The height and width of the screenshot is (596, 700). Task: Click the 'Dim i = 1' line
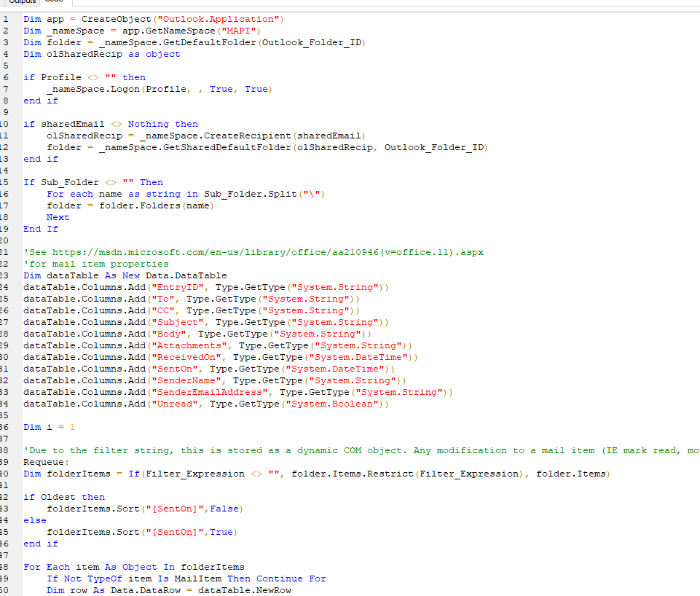pos(49,427)
